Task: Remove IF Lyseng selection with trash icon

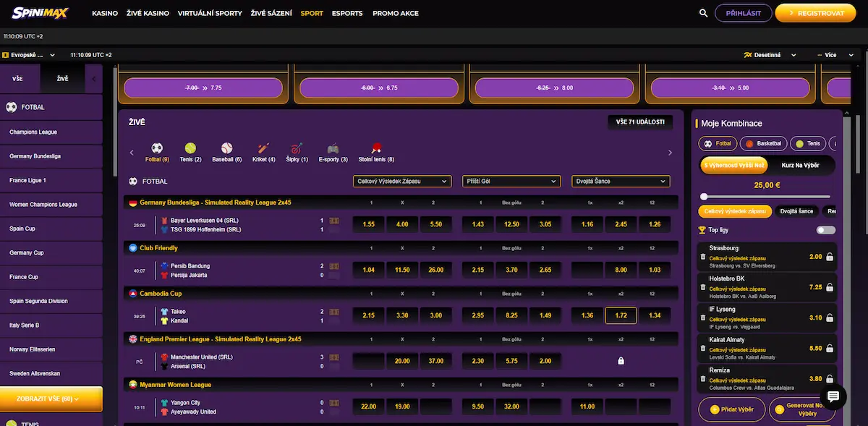Action: (x=703, y=318)
